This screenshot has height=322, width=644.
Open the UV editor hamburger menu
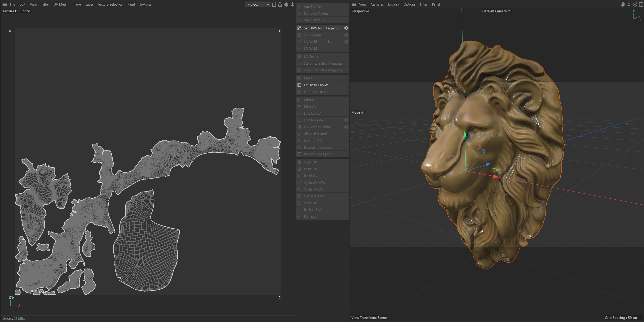[5, 4]
